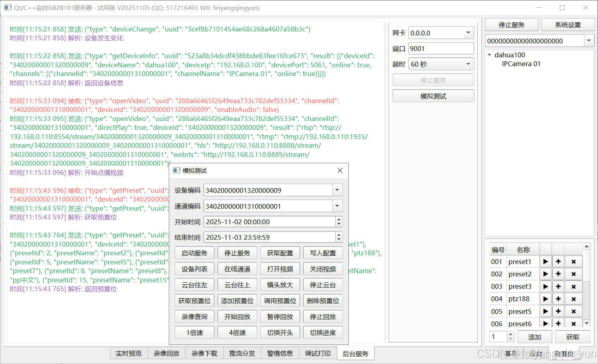Click 获取配置 in the dialog
This screenshot has width=598, height=364.
(280, 253)
